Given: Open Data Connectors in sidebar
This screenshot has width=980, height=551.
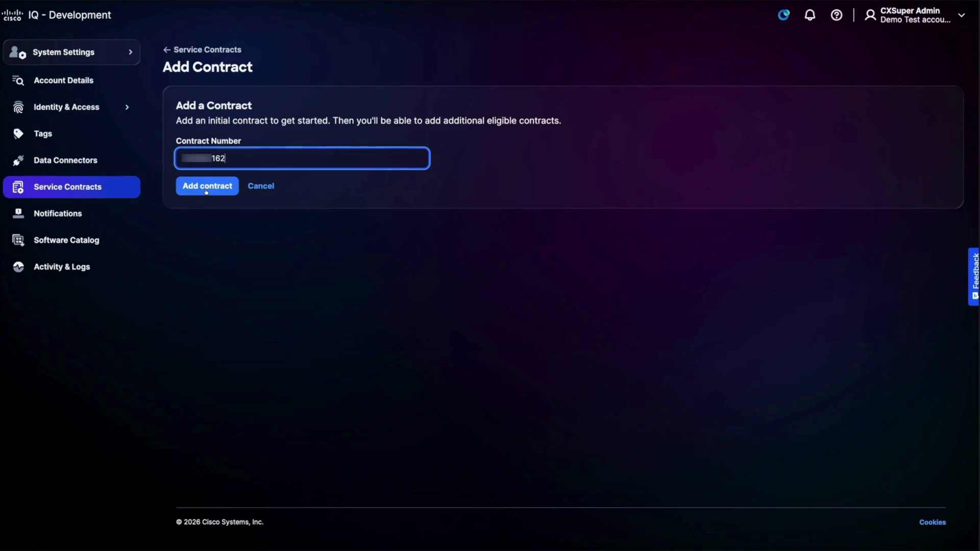Looking at the screenshot, I should [65, 160].
